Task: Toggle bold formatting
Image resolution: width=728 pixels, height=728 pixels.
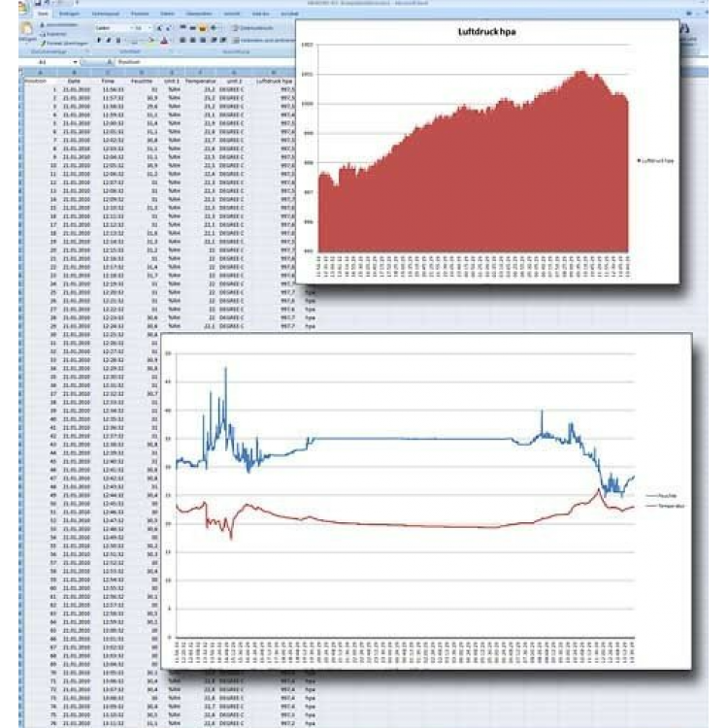Action: 99,40
